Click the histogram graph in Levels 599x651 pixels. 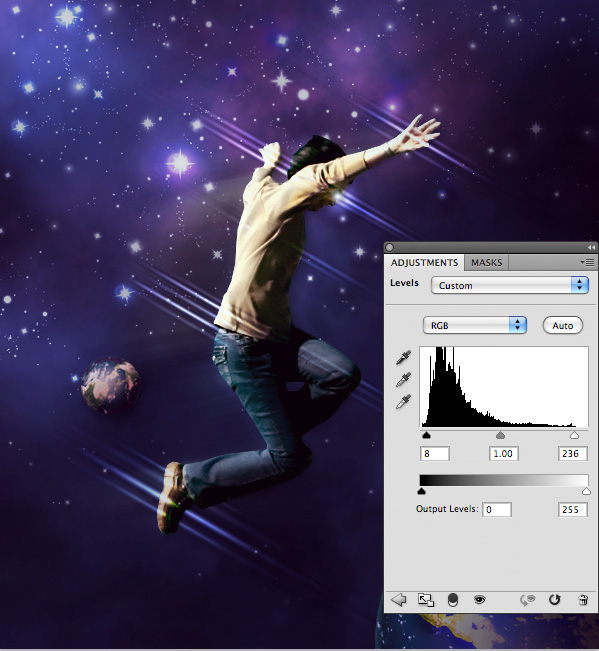coord(504,387)
